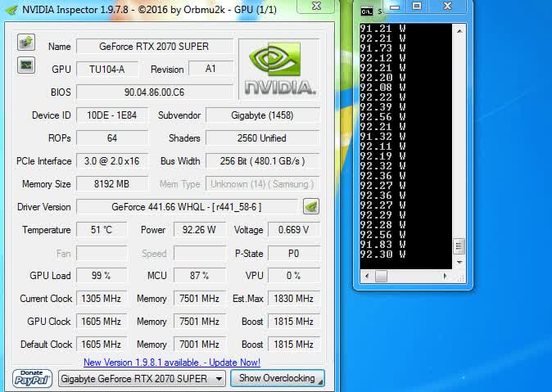Click the Driver Version GeForce 441.66 WHQL field
The image size is (552, 392).
pyautogui.click(x=187, y=206)
